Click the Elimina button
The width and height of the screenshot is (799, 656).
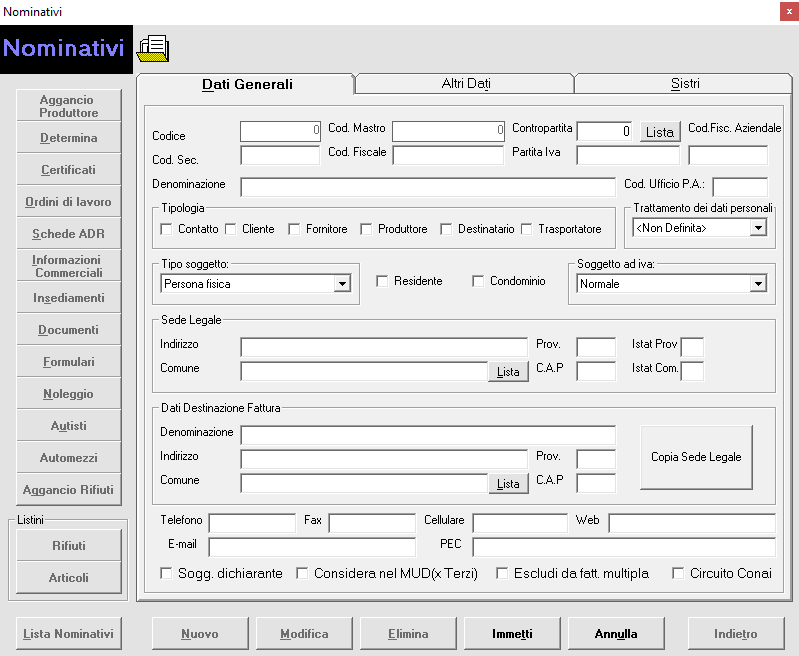[408, 634]
